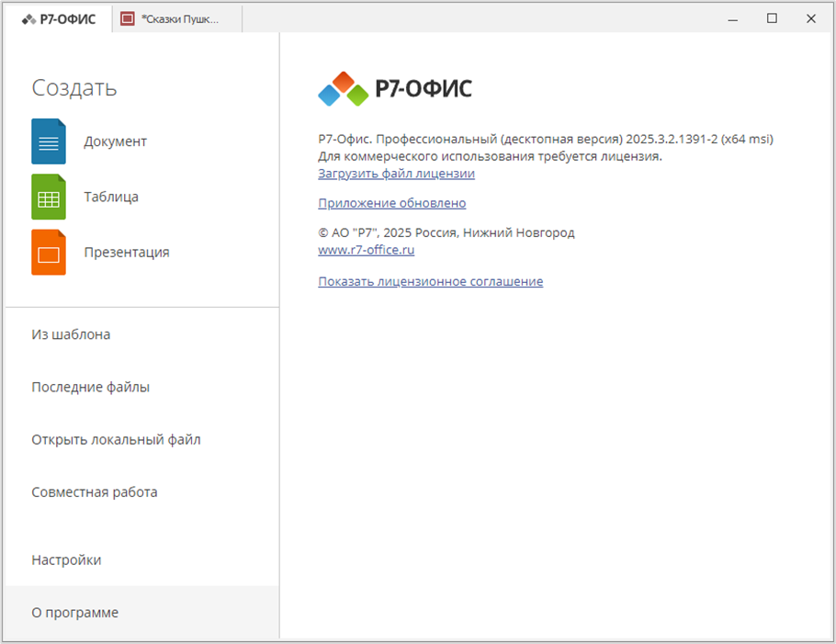
Task: Select Открыть локальный файл
Action: (x=142, y=440)
